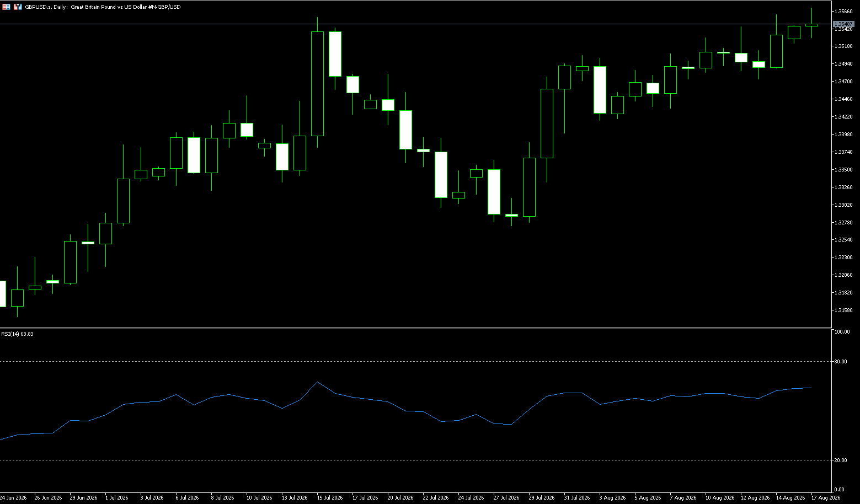Click the 10 Jul 2026 date label
Image resolution: width=860 pixels, height=504 pixels.
[x=259, y=498]
